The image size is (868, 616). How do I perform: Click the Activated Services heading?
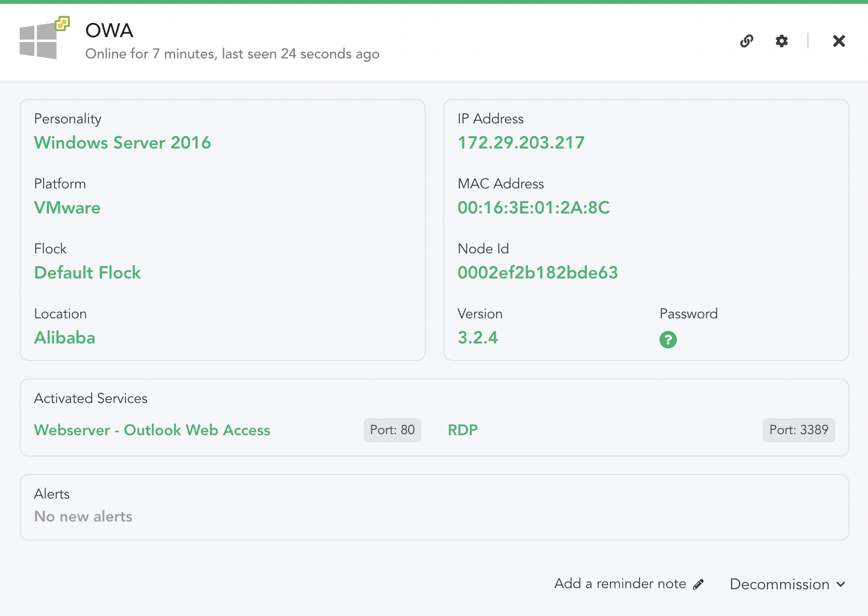click(x=91, y=399)
